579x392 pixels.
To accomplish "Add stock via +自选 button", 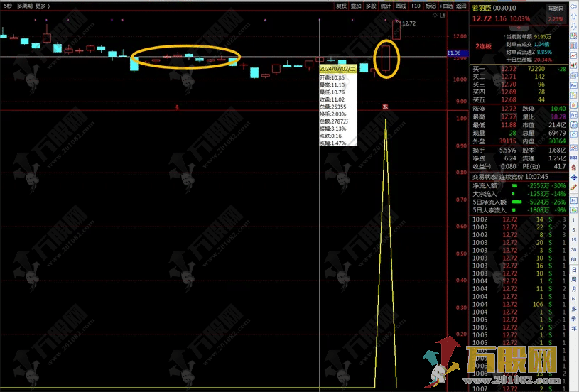I will (446, 6).
